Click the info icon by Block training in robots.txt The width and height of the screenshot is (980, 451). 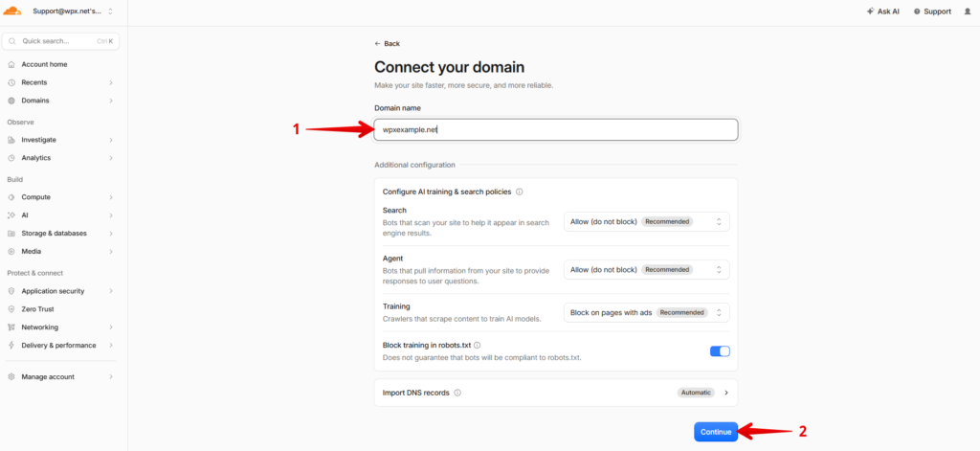pyautogui.click(x=477, y=345)
